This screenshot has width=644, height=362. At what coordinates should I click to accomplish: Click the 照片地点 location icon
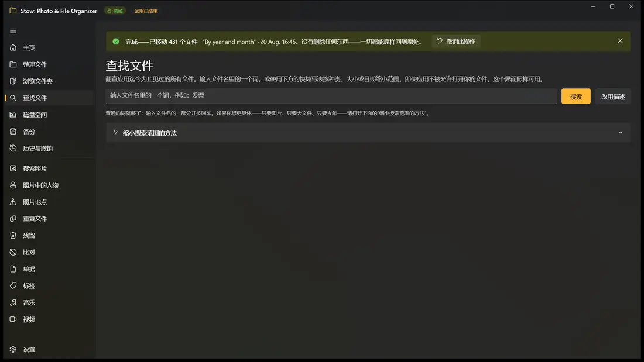(13, 202)
